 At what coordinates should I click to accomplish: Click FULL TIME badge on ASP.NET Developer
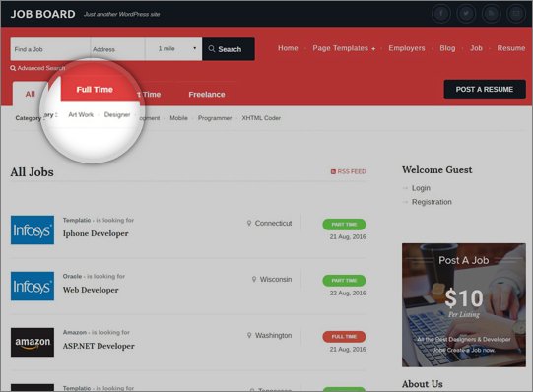click(344, 336)
